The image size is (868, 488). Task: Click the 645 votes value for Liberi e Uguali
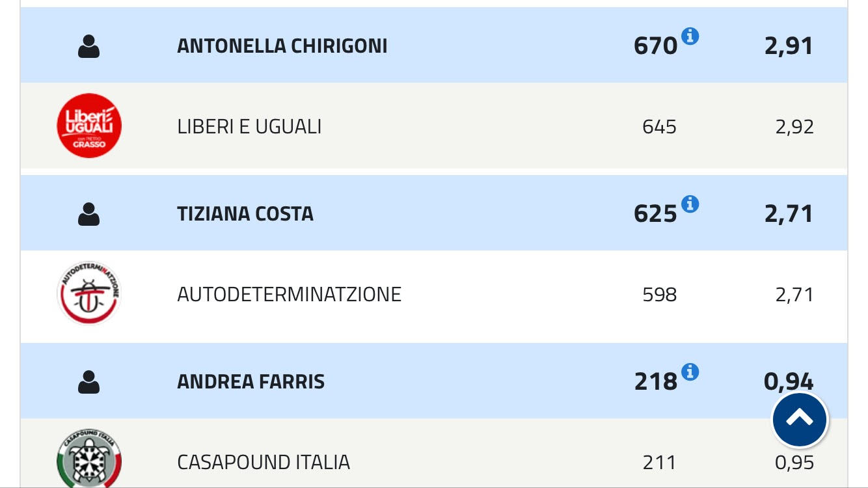tap(659, 126)
